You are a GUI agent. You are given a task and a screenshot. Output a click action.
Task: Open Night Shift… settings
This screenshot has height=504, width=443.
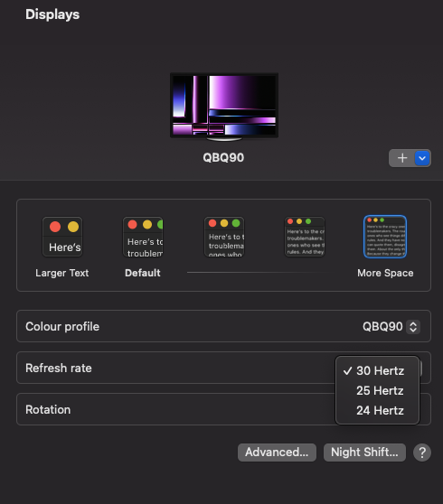[x=364, y=453]
